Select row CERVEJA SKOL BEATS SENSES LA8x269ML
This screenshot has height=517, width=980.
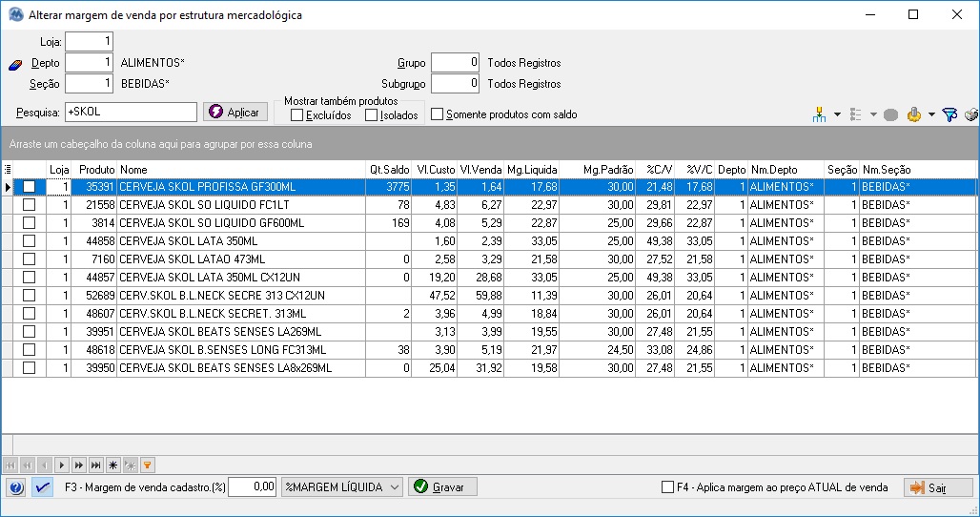[489, 368]
